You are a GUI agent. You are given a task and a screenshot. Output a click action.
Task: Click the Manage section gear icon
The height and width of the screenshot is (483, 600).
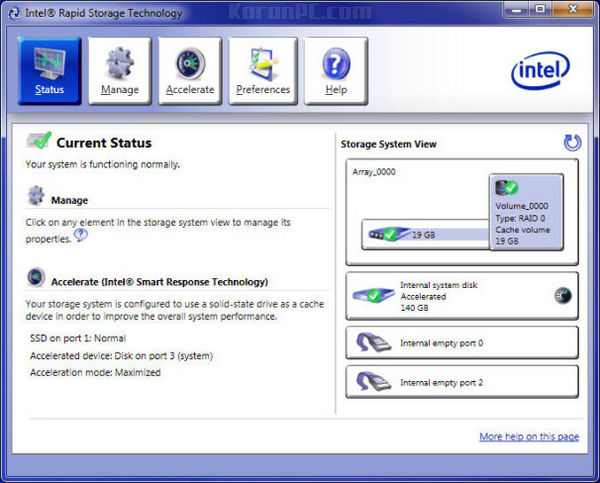coord(36,195)
